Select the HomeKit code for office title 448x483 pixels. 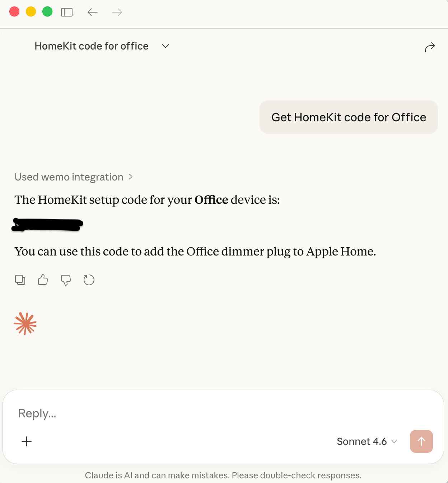[91, 46]
